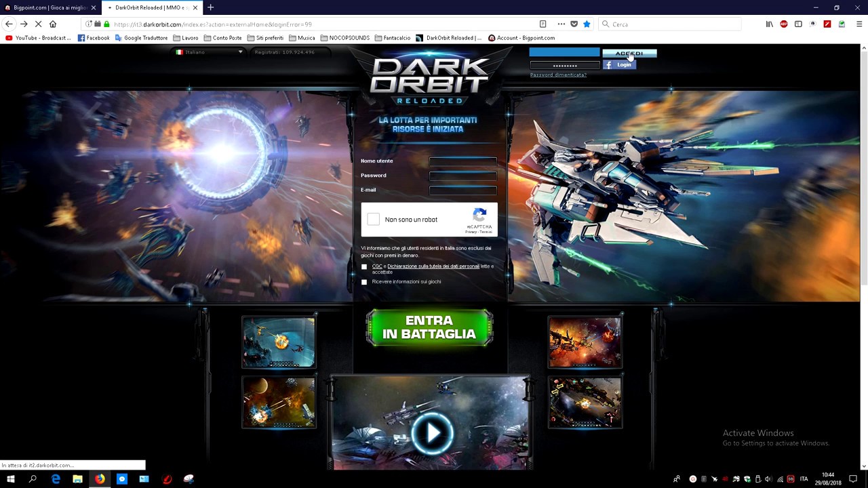Open the Facebook bookmark
This screenshot has height=488, width=868.
pyautogui.click(x=94, y=38)
